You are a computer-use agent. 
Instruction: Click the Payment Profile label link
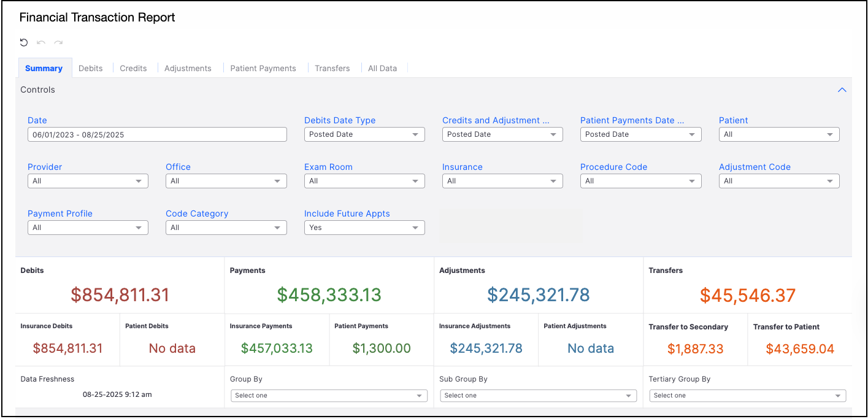coord(60,213)
